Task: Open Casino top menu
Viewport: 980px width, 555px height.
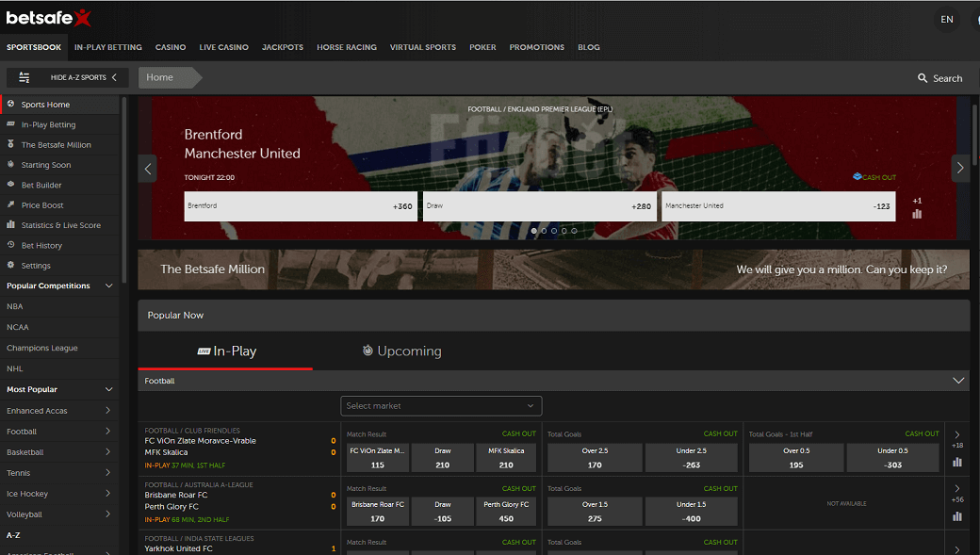Action: click(x=171, y=47)
